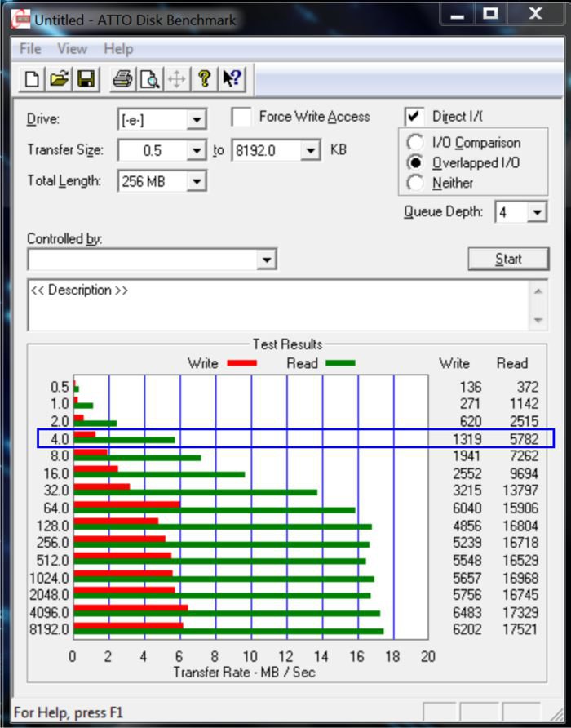This screenshot has width=571, height=728.
Task: Click inside the Description text box
Action: [x=277, y=306]
